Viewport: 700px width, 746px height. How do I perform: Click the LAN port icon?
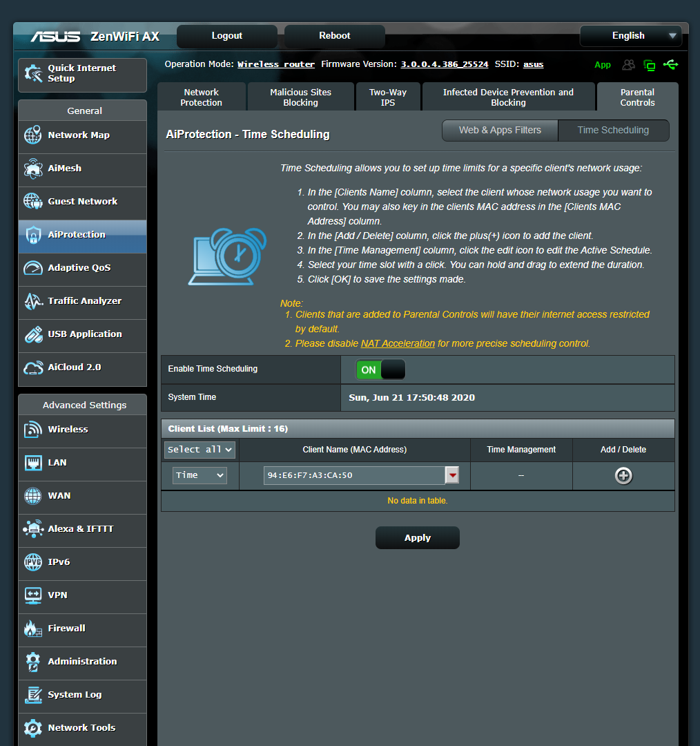tap(33, 462)
